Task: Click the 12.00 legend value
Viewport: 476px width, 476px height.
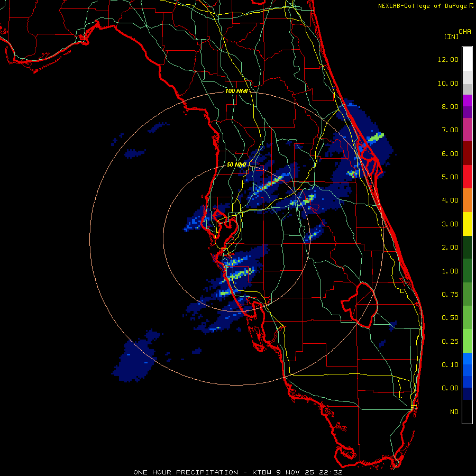Action: coord(448,59)
